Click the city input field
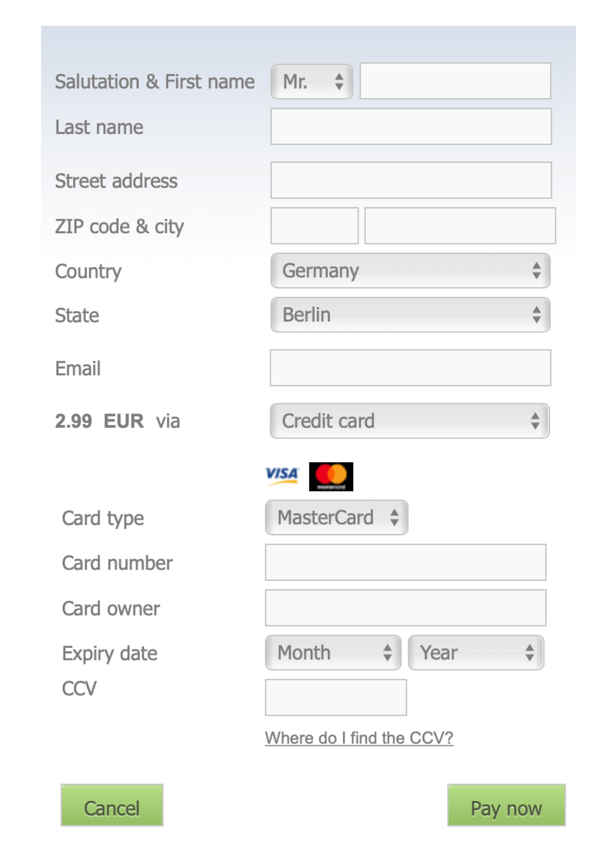The height and width of the screenshot is (863, 616). click(459, 226)
